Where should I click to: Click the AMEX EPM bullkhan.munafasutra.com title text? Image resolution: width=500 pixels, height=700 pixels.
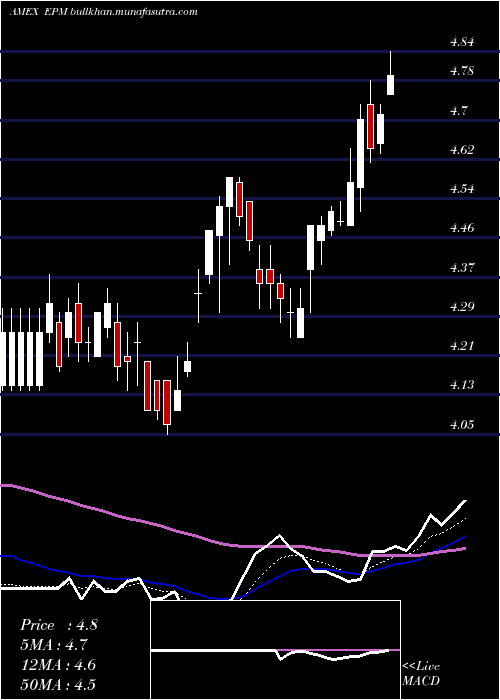(104, 12)
